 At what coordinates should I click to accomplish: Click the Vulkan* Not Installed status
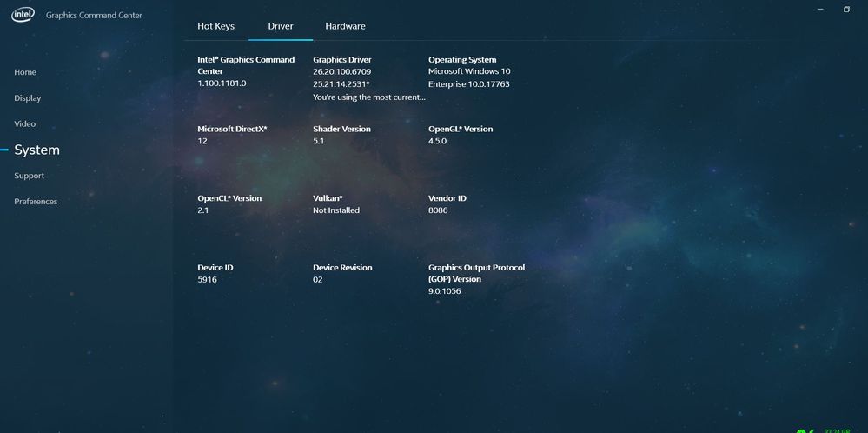point(336,210)
